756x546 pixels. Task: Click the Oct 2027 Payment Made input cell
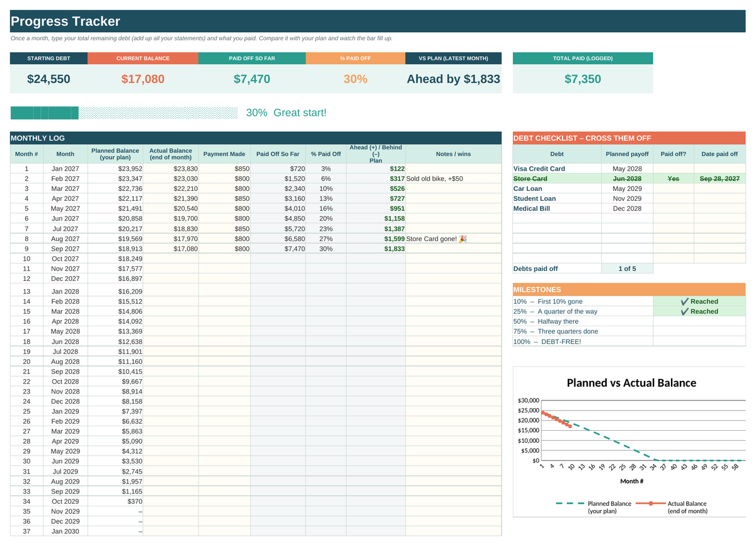pyautogui.click(x=224, y=259)
